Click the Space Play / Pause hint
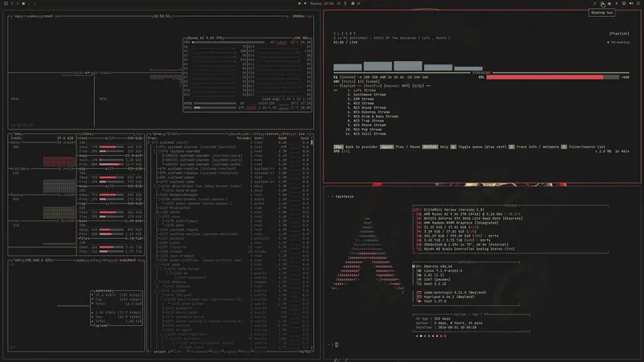Screen dimensions: 644x362 click(x=400, y=147)
